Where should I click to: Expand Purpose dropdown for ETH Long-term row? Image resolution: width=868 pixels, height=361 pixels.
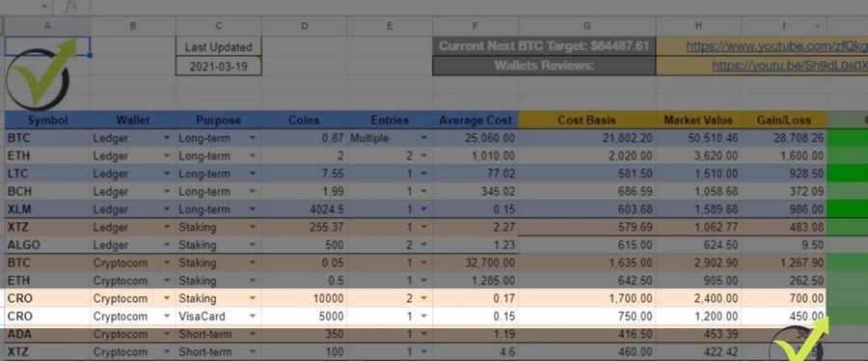coord(253,156)
